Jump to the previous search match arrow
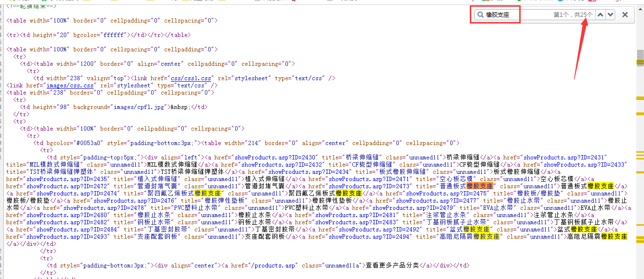This screenshot has width=644, height=279. (x=600, y=15)
